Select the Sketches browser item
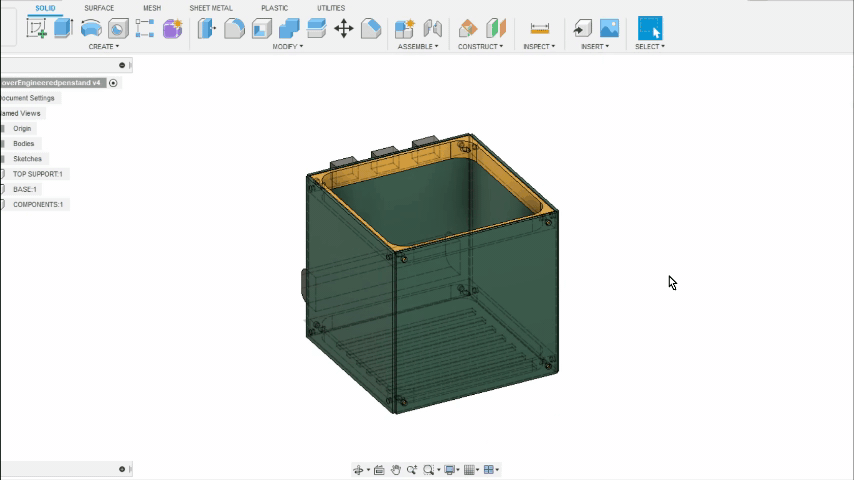This screenshot has height=480, width=854. point(27,159)
